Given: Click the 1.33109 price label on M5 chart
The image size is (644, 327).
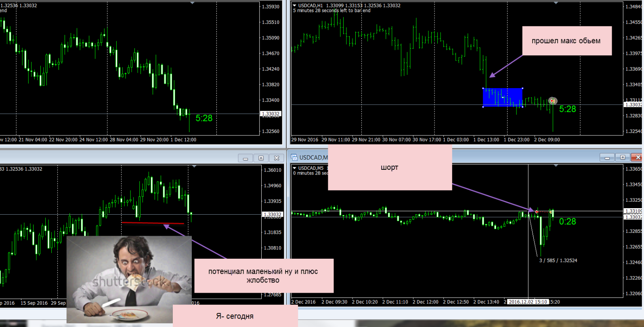Looking at the screenshot, I should tap(633, 211).
